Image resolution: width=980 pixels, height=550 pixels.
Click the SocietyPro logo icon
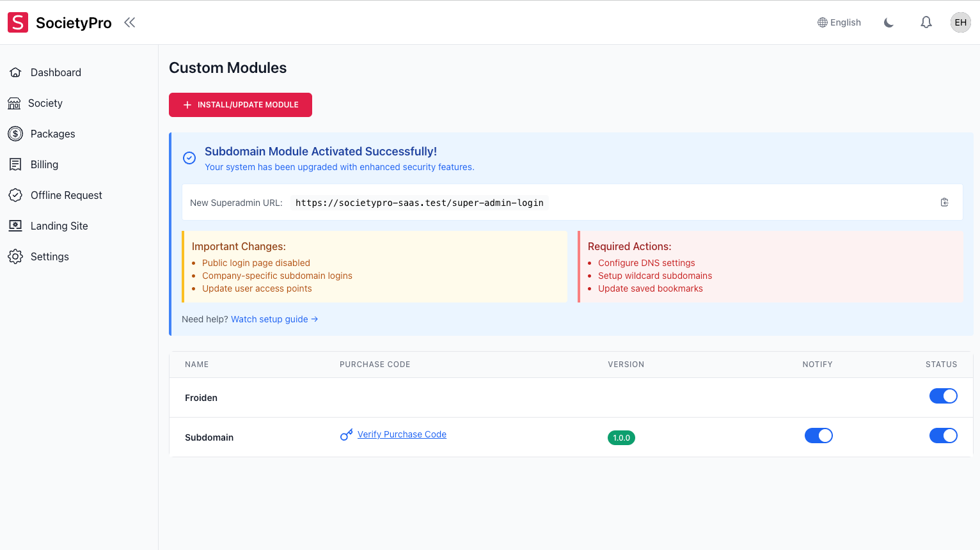[18, 22]
